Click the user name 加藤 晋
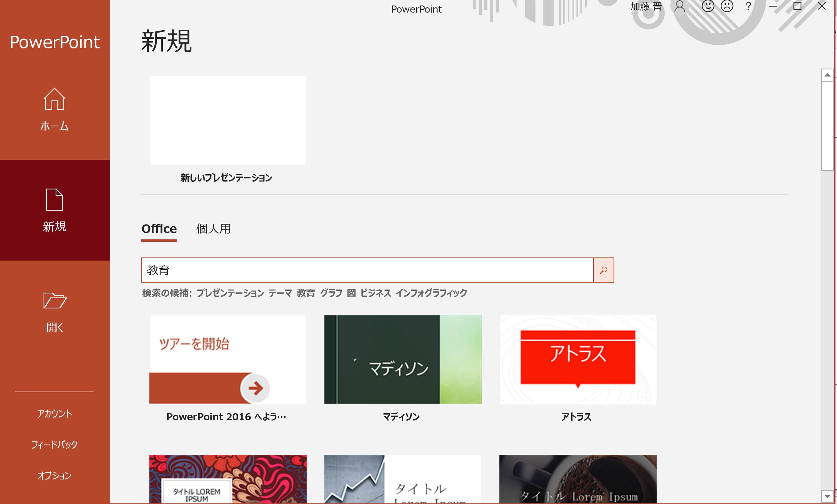837x504 pixels. coord(646,6)
